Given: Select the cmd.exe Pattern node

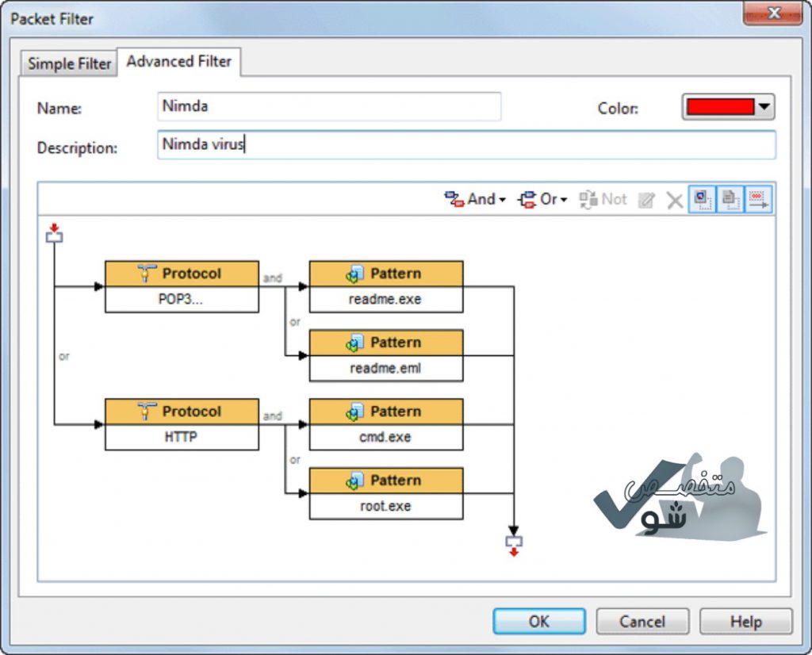Looking at the screenshot, I should point(385,424).
